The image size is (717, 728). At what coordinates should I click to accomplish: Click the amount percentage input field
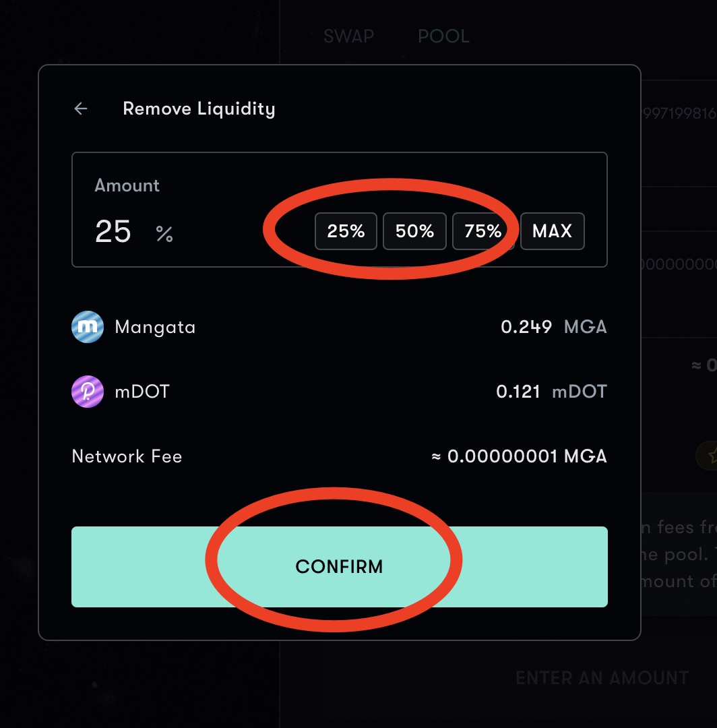(114, 232)
